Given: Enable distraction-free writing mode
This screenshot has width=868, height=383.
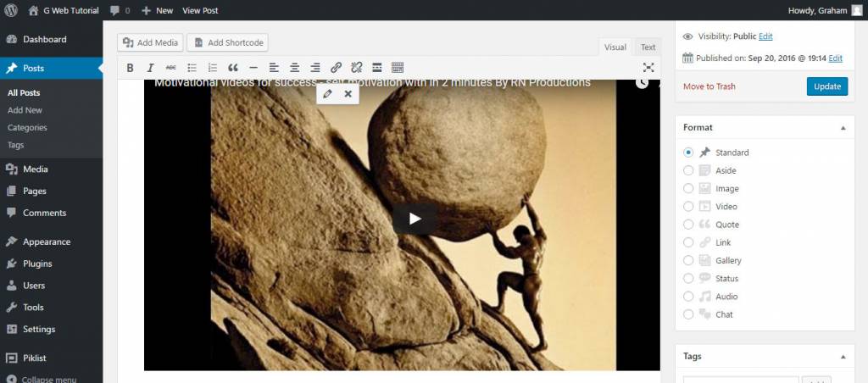Looking at the screenshot, I should pyautogui.click(x=648, y=68).
